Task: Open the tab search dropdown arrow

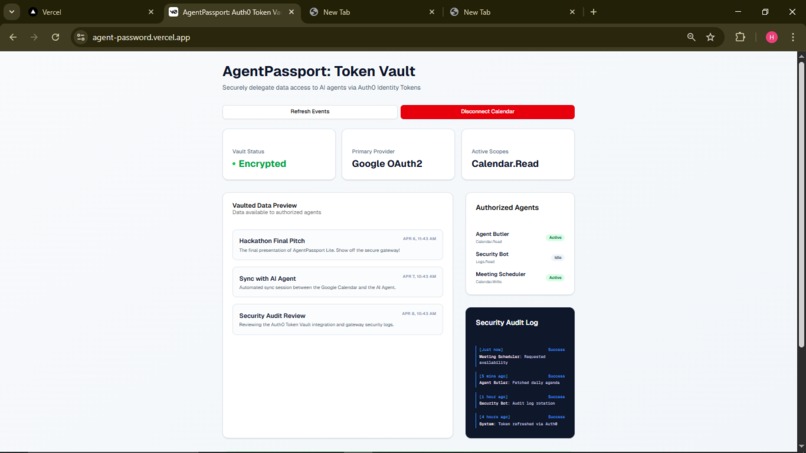Action: click(x=11, y=12)
